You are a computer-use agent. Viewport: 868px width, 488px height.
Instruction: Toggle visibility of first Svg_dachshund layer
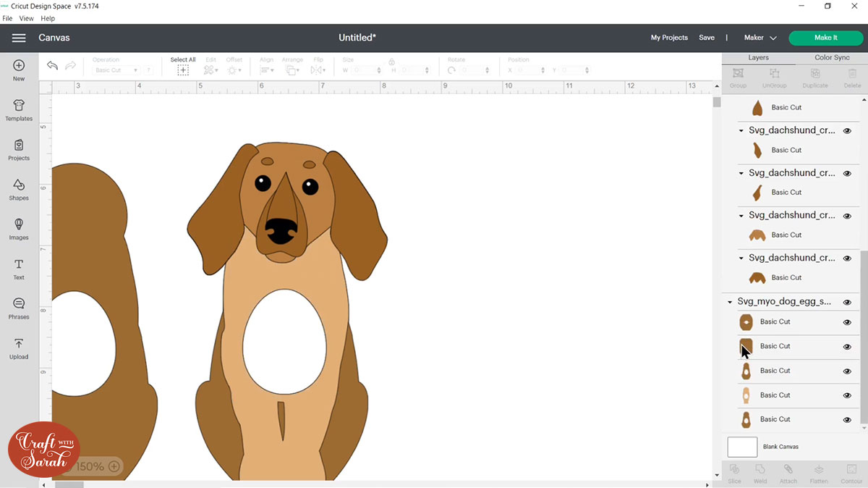(847, 131)
